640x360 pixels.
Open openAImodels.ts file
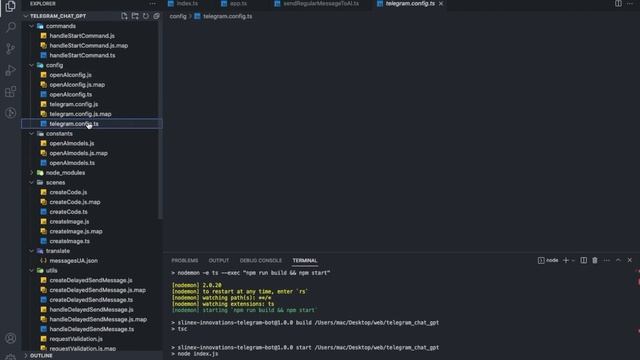72,163
